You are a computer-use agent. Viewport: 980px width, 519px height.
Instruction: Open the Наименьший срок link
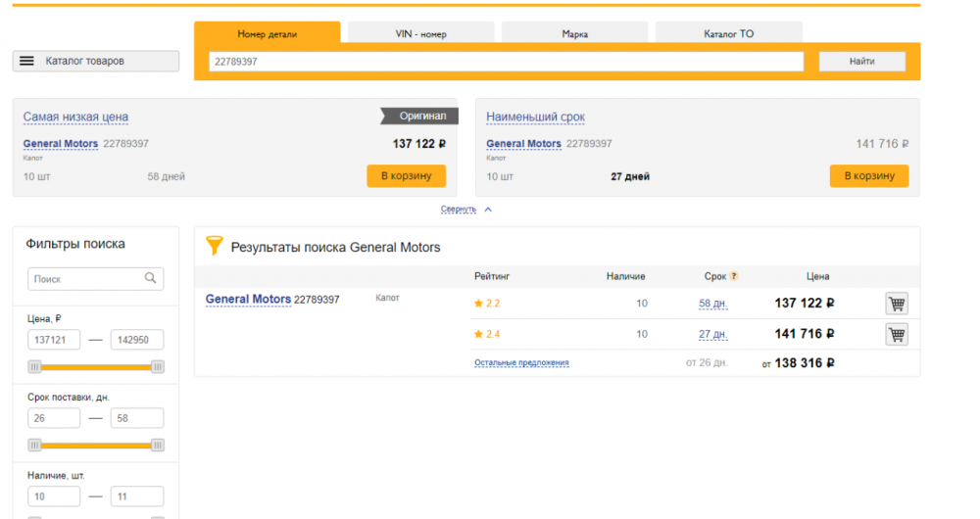[536, 117]
